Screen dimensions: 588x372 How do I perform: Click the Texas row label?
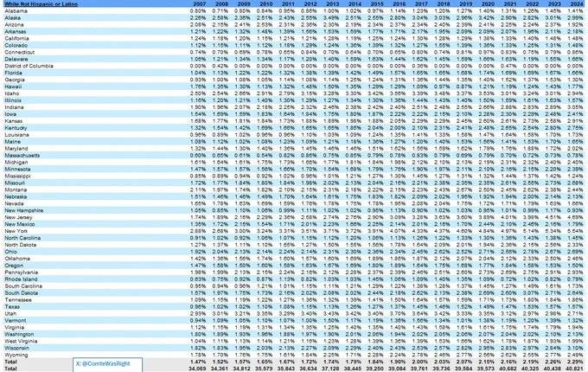click(x=12, y=307)
